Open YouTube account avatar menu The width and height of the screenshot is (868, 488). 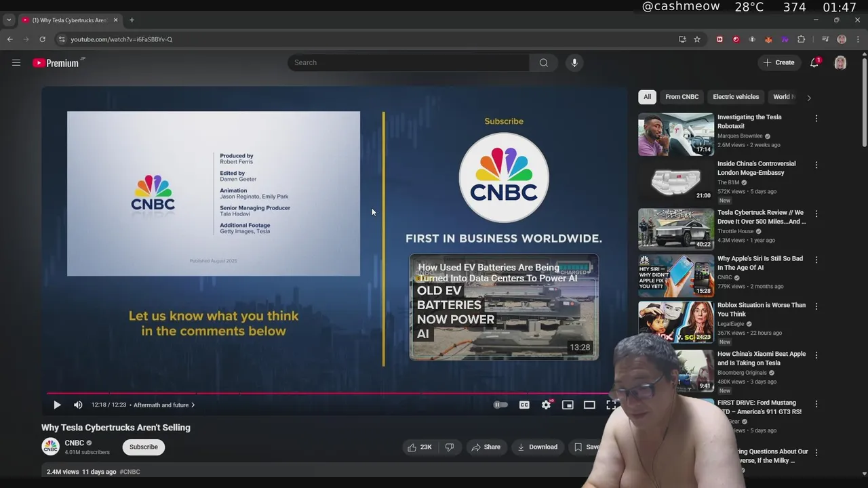coord(840,63)
